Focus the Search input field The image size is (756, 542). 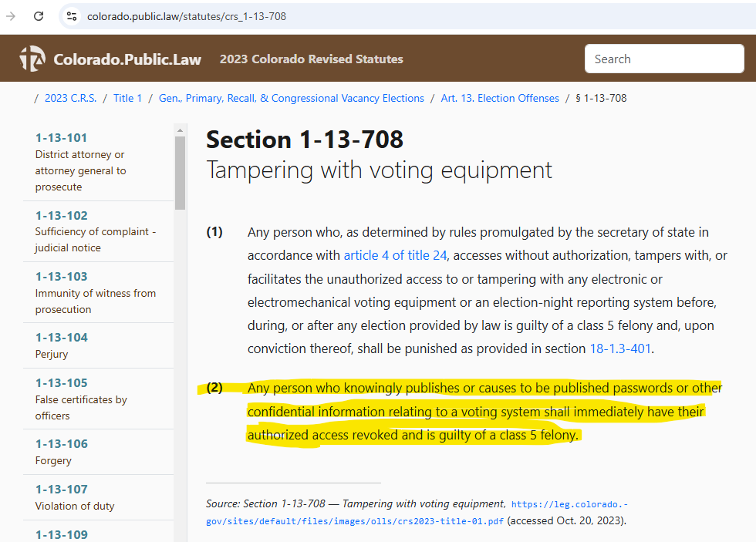[x=664, y=59]
